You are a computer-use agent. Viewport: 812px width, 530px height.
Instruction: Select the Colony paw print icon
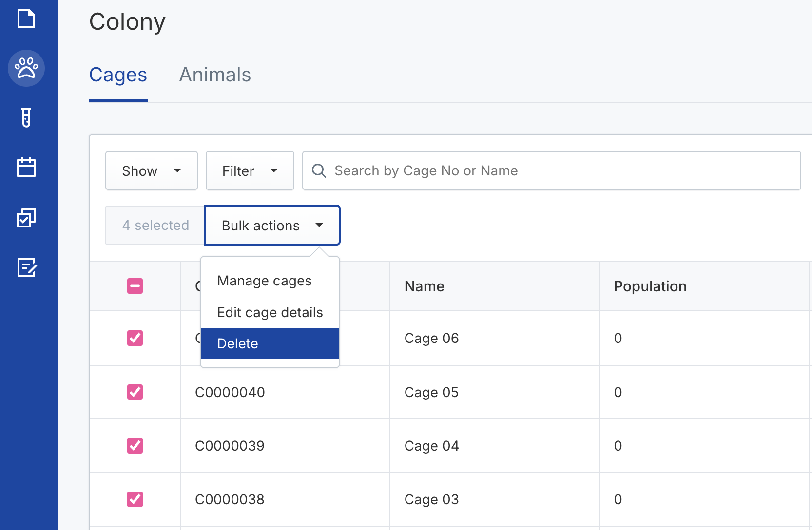(x=26, y=68)
